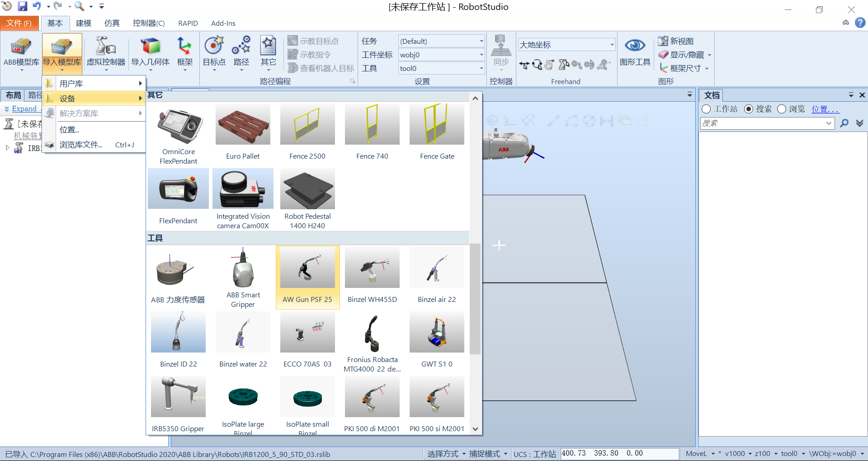Open the 文件 (F) tab
Image resolution: width=868 pixels, height=461 pixels.
[x=19, y=23]
